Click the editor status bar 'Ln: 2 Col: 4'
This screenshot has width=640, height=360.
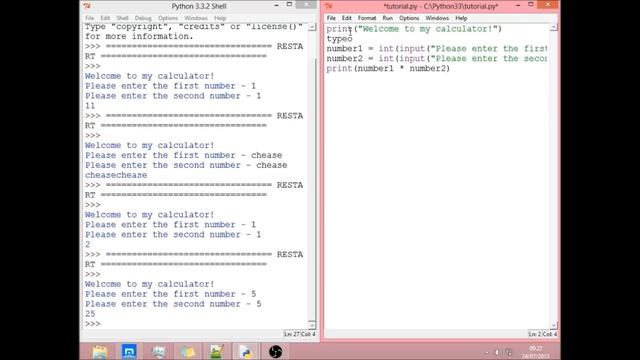click(542, 334)
